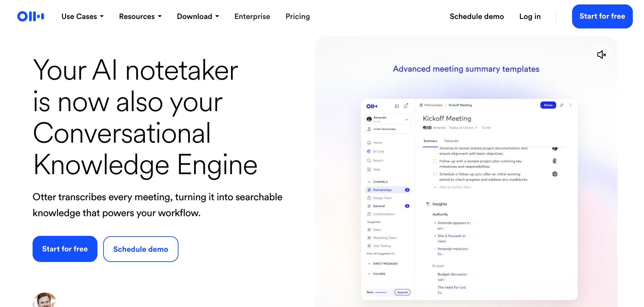644x307 pixels.
Task: Click assignee avatar beside the sample project plan item
Action: (x=555, y=161)
